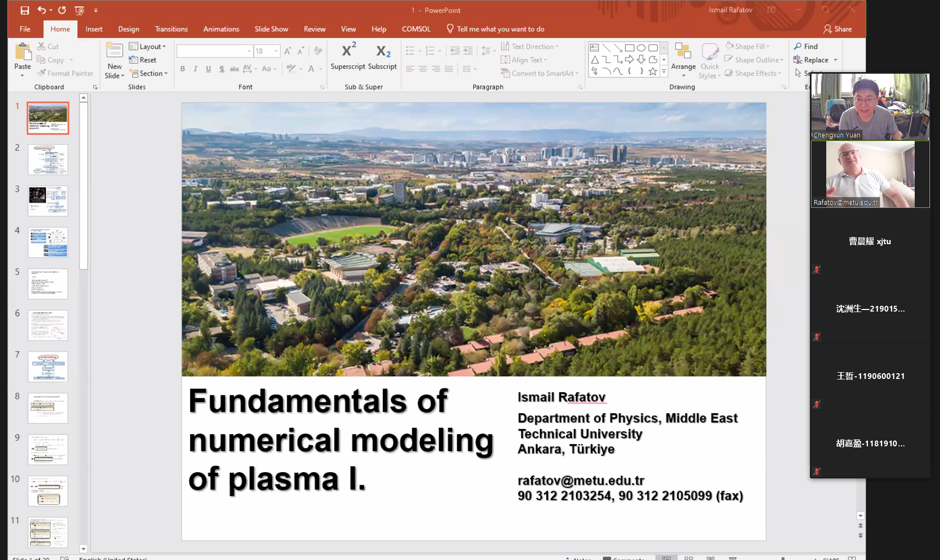Viewport: 940px width, 560px height.
Task: Click the Paste clipboard icon
Action: tap(23, 53)
